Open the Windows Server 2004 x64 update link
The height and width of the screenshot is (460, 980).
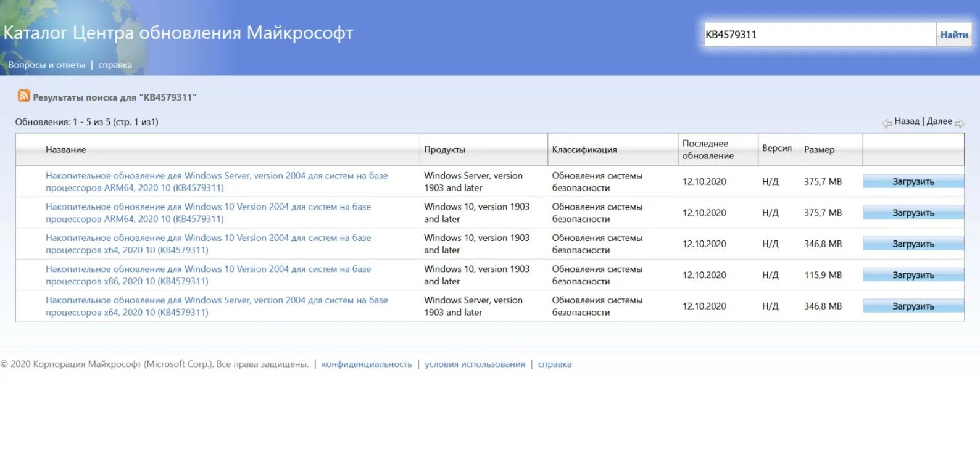click(217, 306)
